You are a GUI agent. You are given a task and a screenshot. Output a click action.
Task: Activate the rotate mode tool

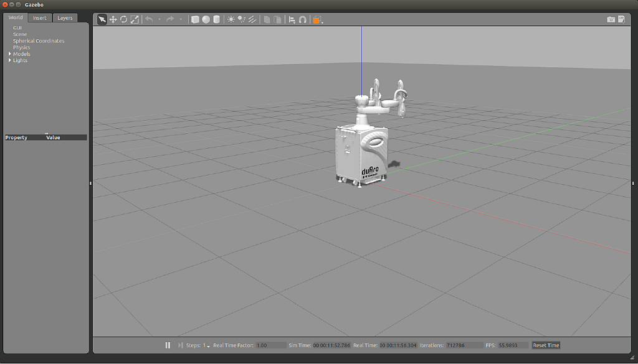(124, 19)
